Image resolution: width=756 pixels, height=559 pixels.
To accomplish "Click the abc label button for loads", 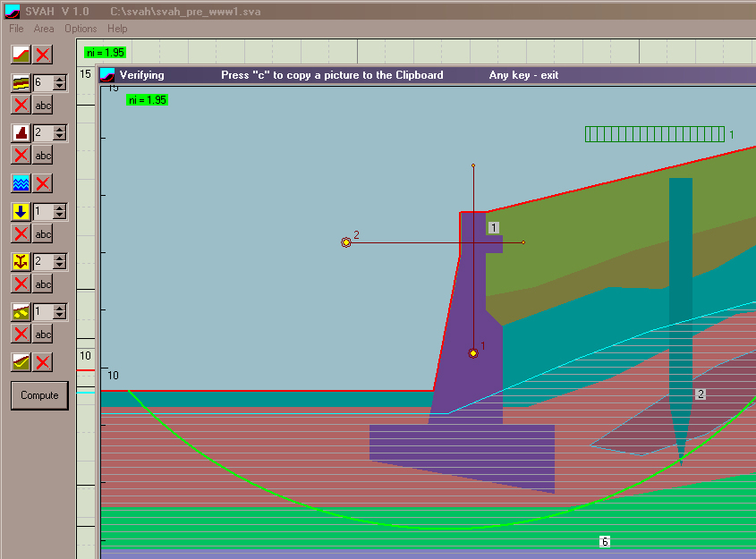I will (43, 233).
